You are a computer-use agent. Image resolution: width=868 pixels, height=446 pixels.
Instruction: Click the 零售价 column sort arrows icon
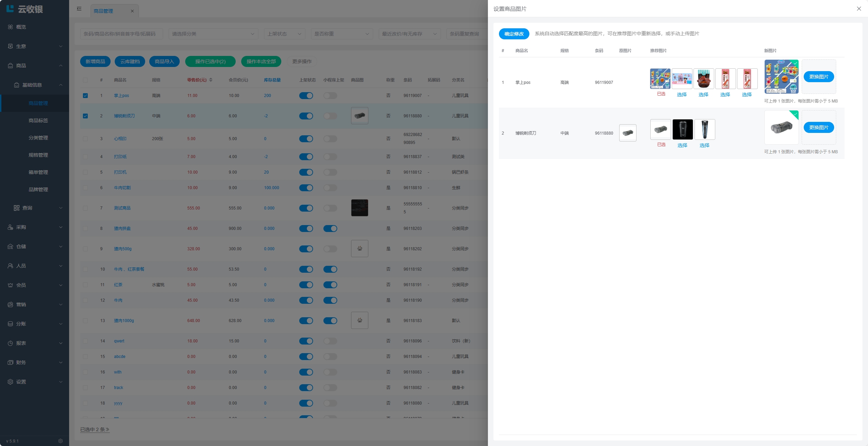[x=211, y=80]
